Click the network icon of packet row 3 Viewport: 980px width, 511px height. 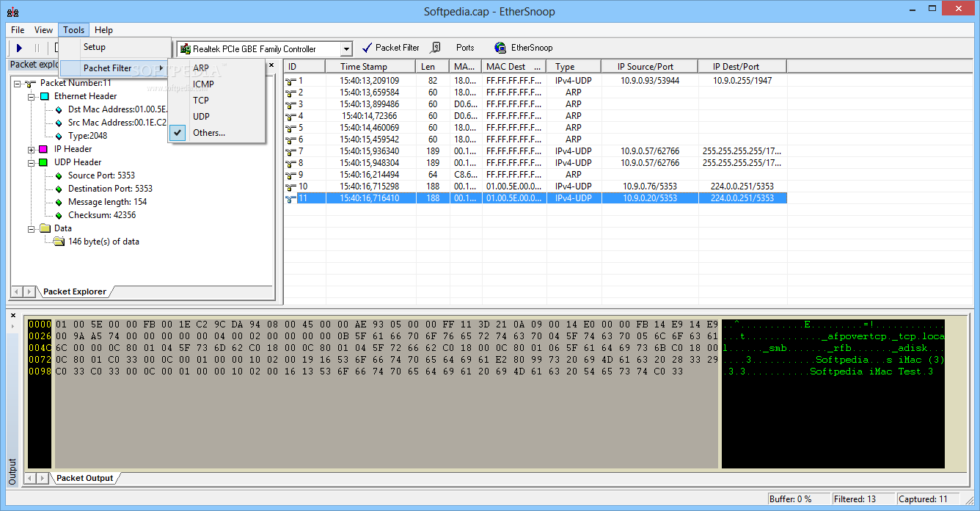pos(291,104)
